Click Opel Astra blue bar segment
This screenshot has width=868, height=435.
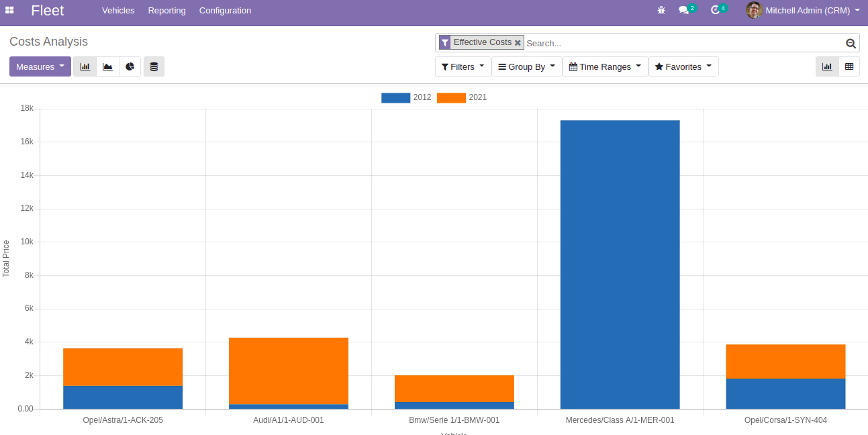pos(123,397)
